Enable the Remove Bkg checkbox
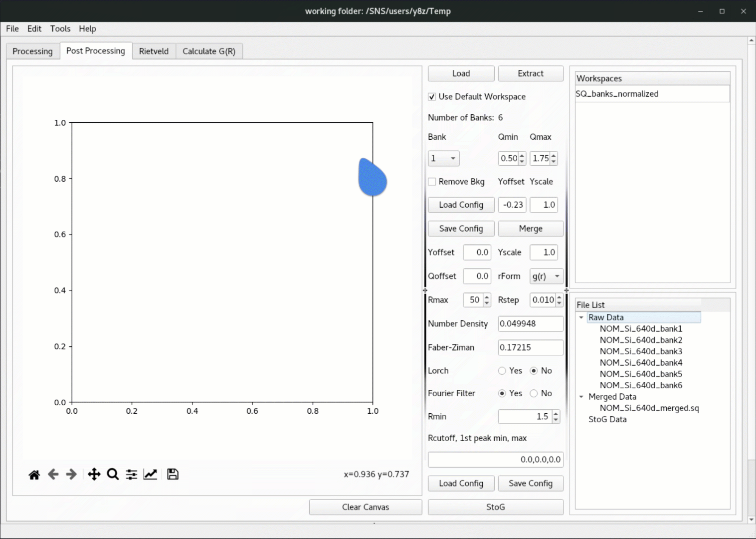 432,182
